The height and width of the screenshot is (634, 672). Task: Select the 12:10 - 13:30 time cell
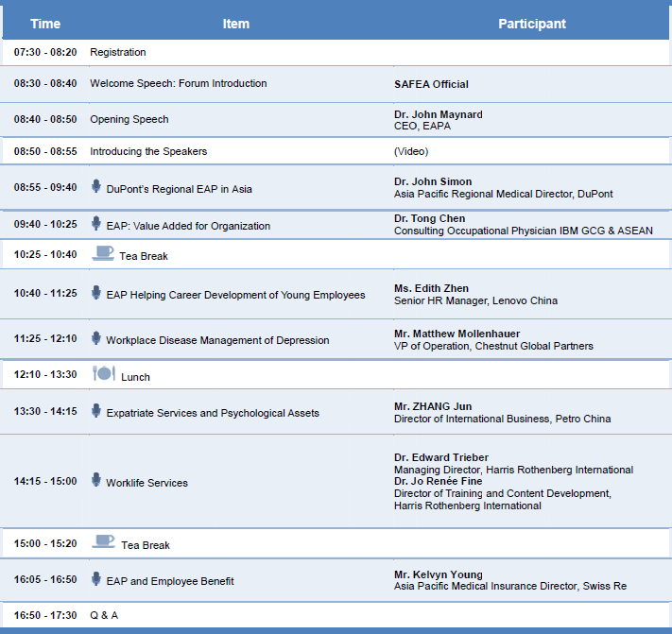pyautogui.click(x=45, y=374)
